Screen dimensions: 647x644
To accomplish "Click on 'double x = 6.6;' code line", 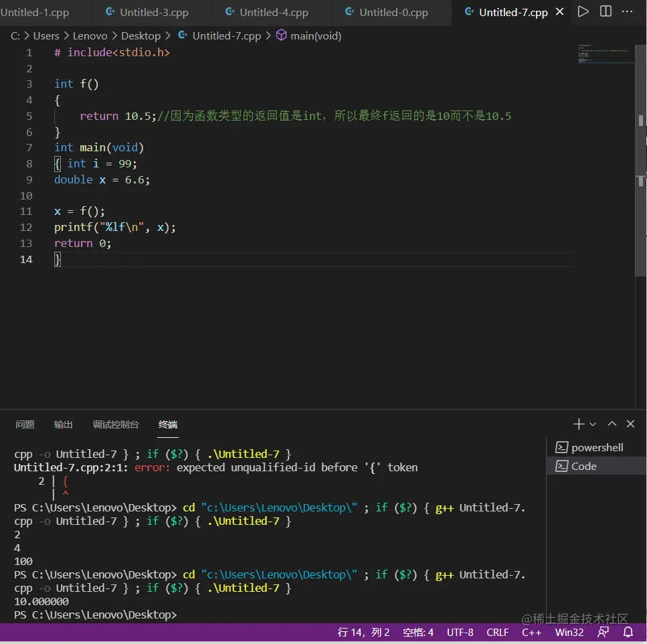I will click(102, 179).
